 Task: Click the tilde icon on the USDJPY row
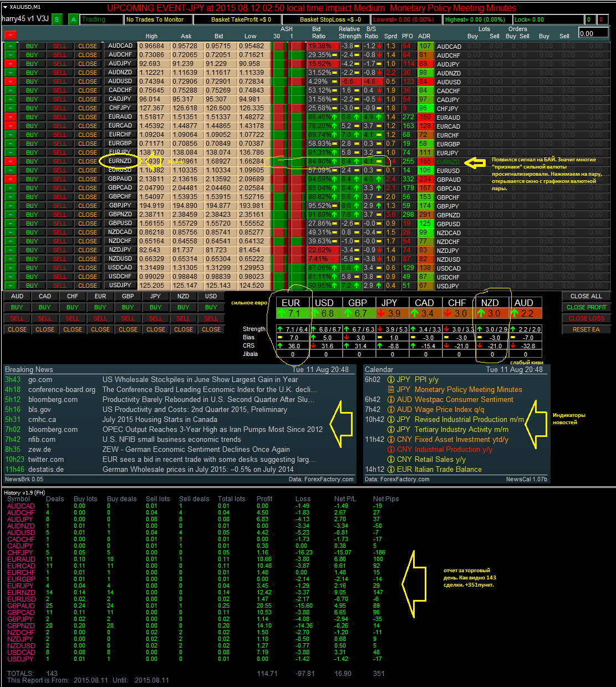tap(10, 286)
